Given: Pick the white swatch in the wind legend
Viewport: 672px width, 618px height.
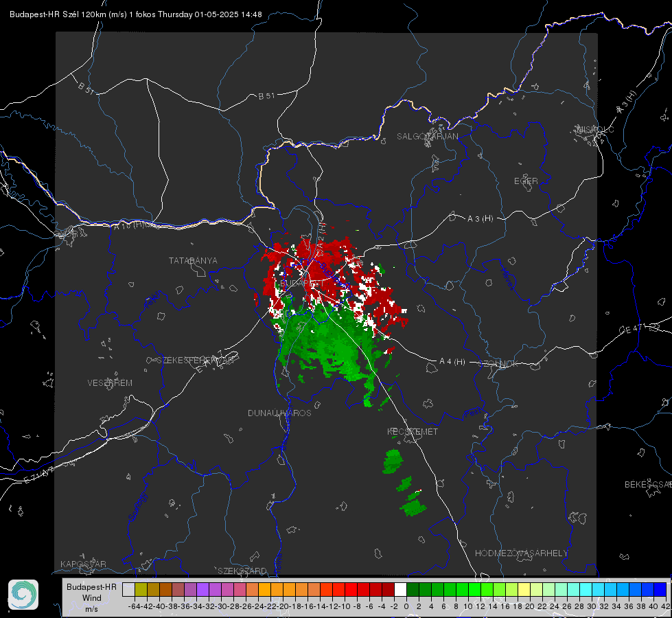Looking at the screenshot, I should pyautogui.click(x=400, y=589).
